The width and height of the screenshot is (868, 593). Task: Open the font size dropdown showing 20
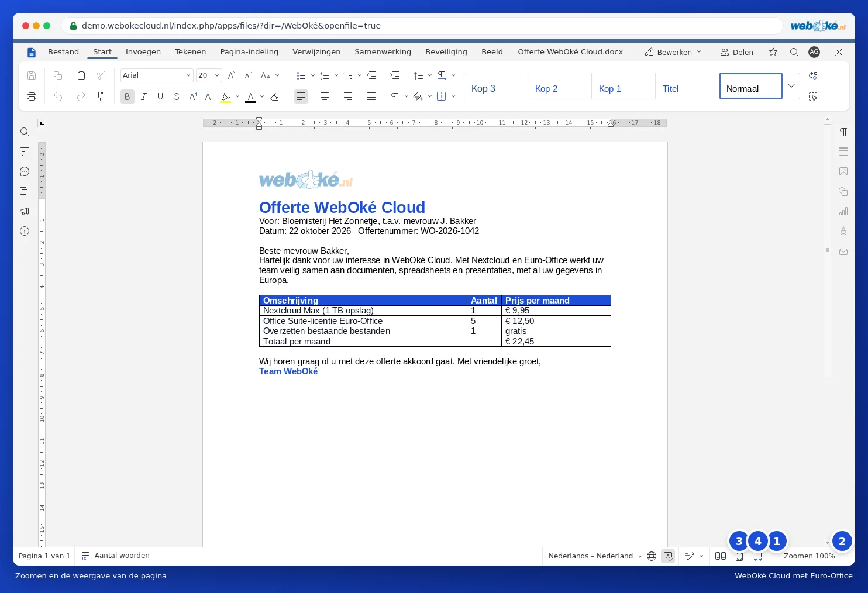click(x=217, y=75)
